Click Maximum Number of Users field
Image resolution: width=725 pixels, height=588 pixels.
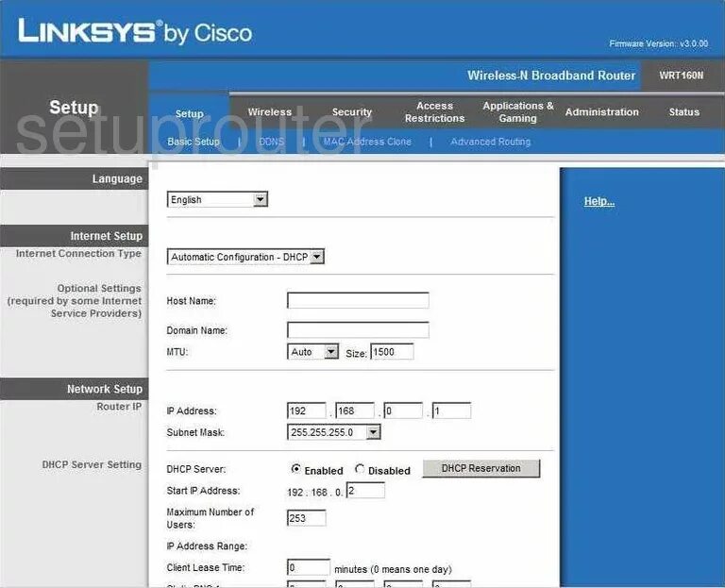coord(307,518)
